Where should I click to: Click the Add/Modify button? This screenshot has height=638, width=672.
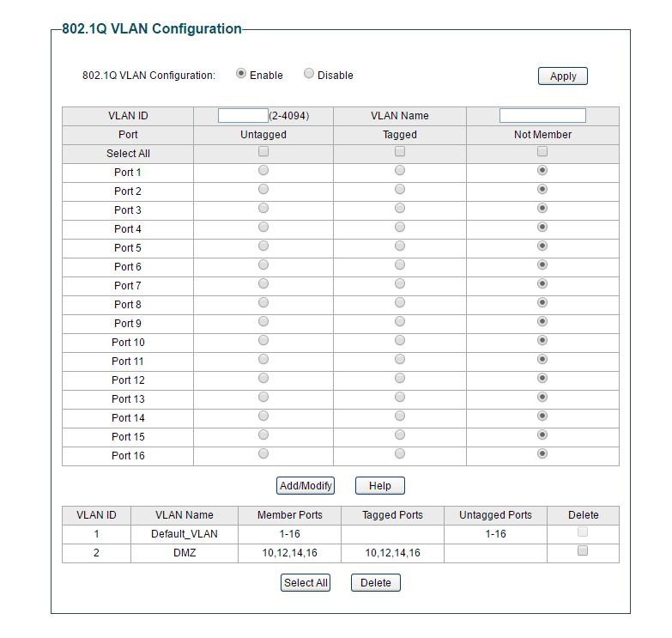point(306,485)
